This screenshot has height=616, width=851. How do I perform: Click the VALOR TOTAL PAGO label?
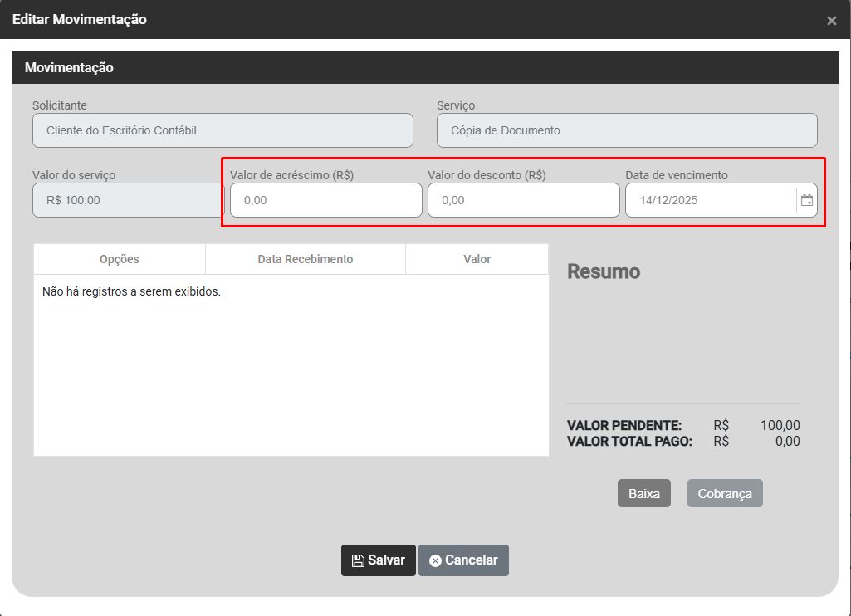coord(628,442)
